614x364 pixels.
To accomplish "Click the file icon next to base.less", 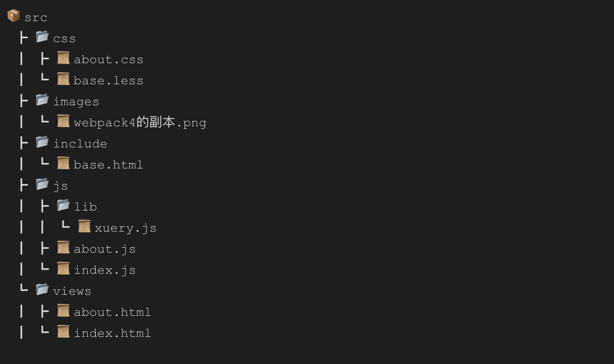I will pyautogui.click(x=63, y=79).
